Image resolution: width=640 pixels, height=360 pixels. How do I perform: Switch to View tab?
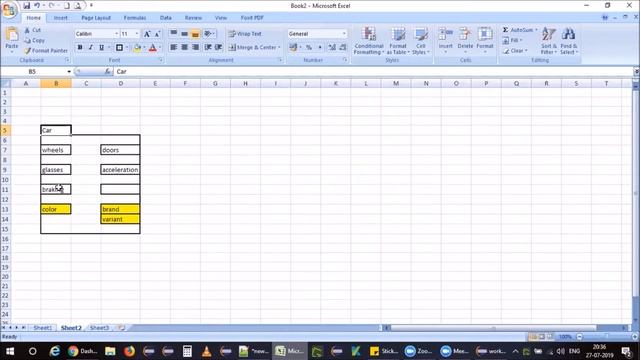coord(221,18)
